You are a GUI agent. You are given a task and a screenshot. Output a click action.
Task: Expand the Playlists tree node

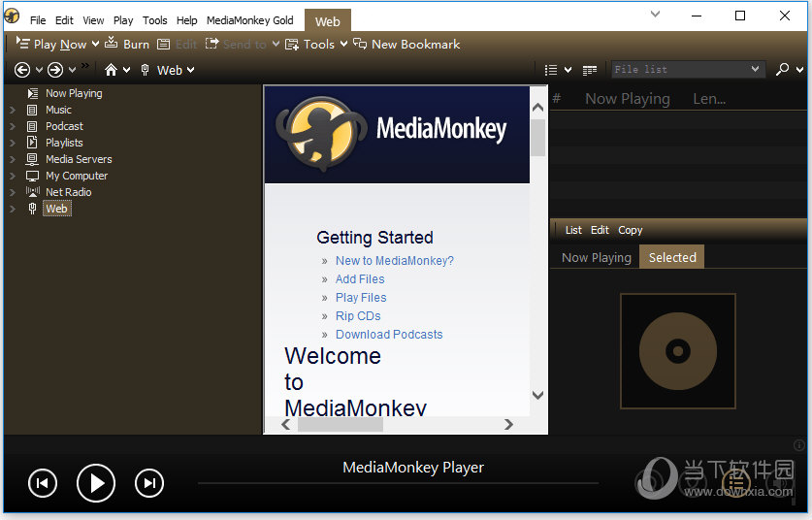13,143
